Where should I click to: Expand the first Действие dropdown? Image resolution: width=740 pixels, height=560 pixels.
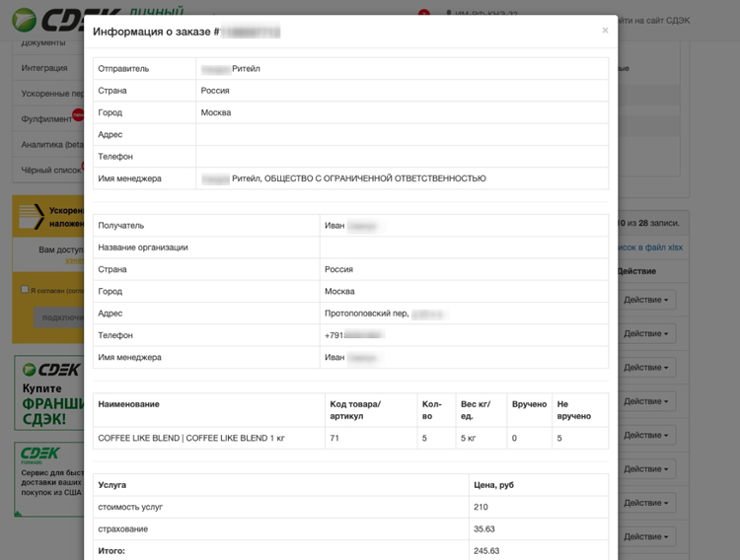646,300
